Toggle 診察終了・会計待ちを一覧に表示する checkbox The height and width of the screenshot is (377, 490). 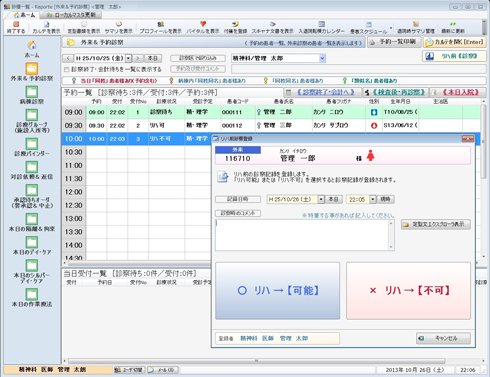(x=66, y=69)
